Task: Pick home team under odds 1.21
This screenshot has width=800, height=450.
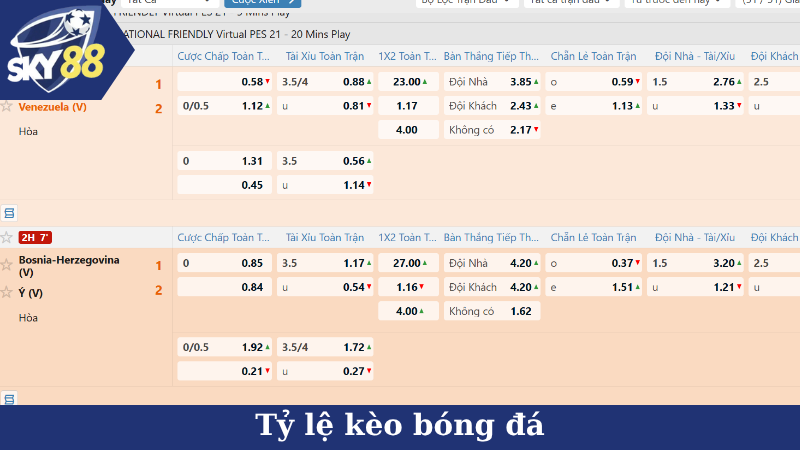Action: pos(695,287)
